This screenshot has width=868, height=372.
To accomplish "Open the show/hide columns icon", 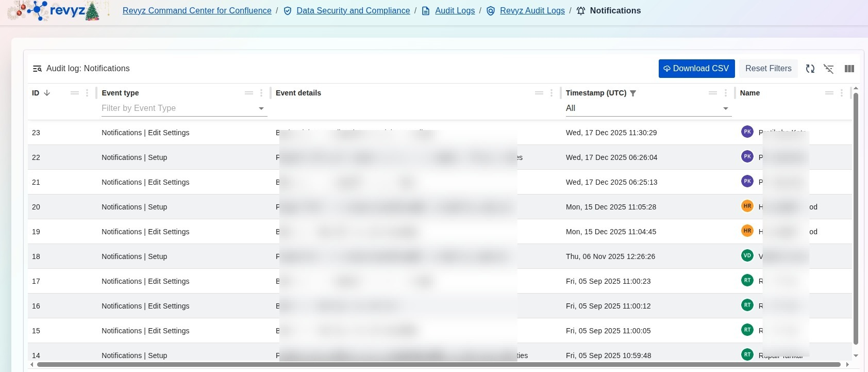I will click(849, 69).
